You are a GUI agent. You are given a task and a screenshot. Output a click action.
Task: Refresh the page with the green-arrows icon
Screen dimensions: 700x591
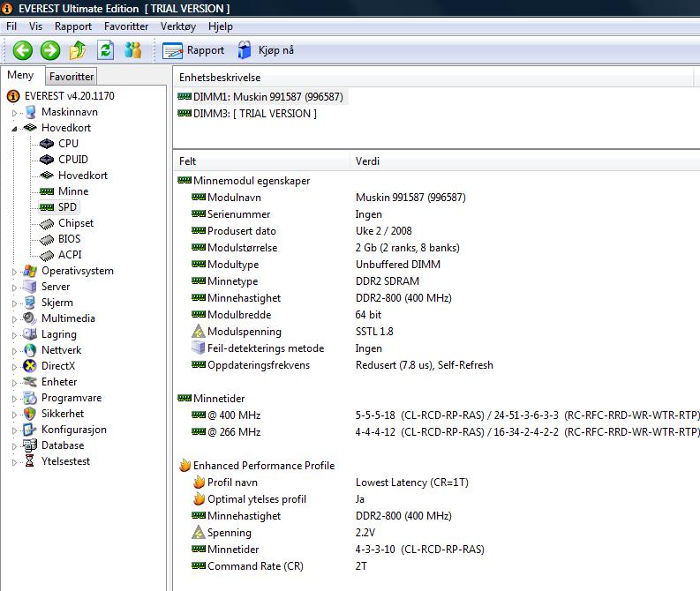pos(105,50)
